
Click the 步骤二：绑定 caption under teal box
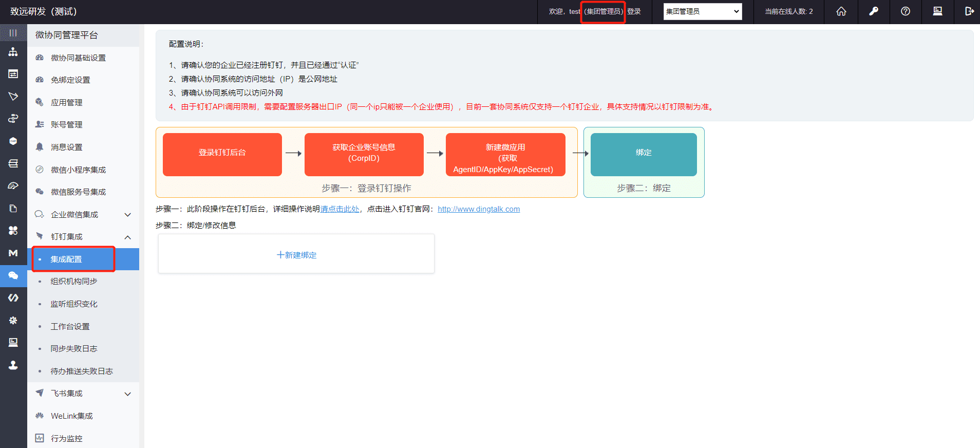pyautogui.click(x=644, y=188)
